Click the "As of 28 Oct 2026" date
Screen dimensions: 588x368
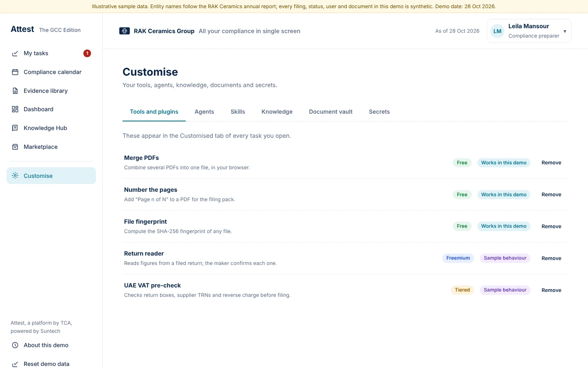pyautogui.click(x=457, y=31)
